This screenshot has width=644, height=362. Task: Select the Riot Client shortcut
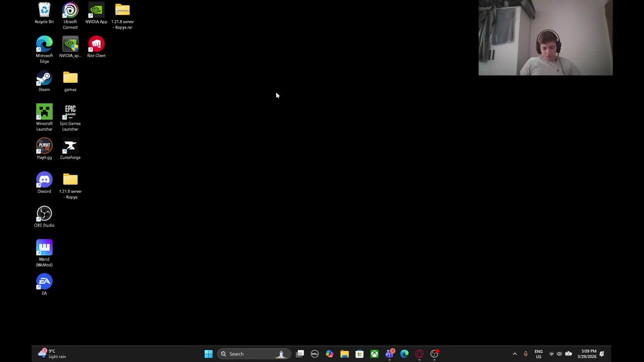(96, 47)
